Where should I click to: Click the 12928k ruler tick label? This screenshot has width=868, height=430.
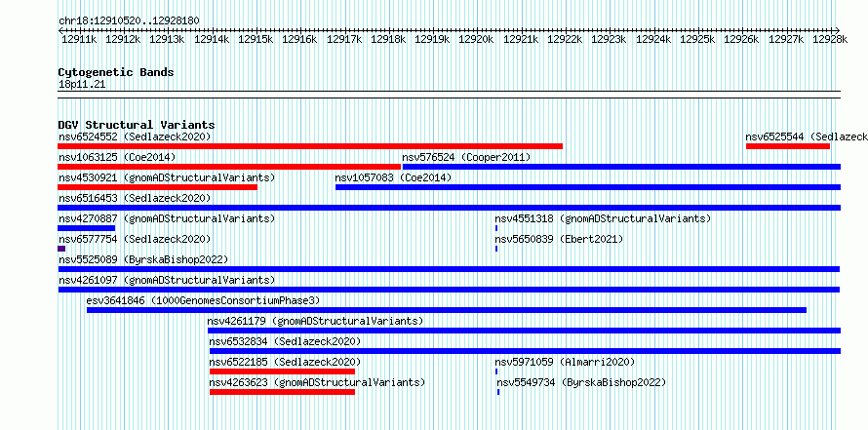click(x=830, y=39)
